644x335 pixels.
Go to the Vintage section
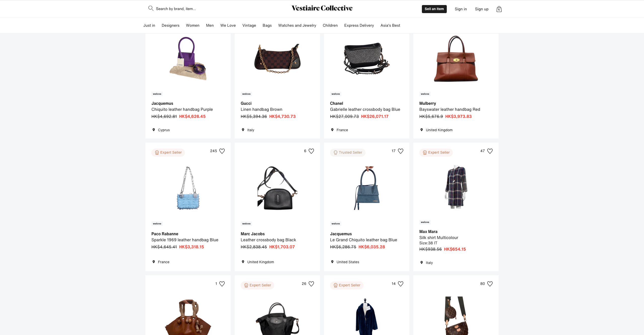(x=249, y=25)
